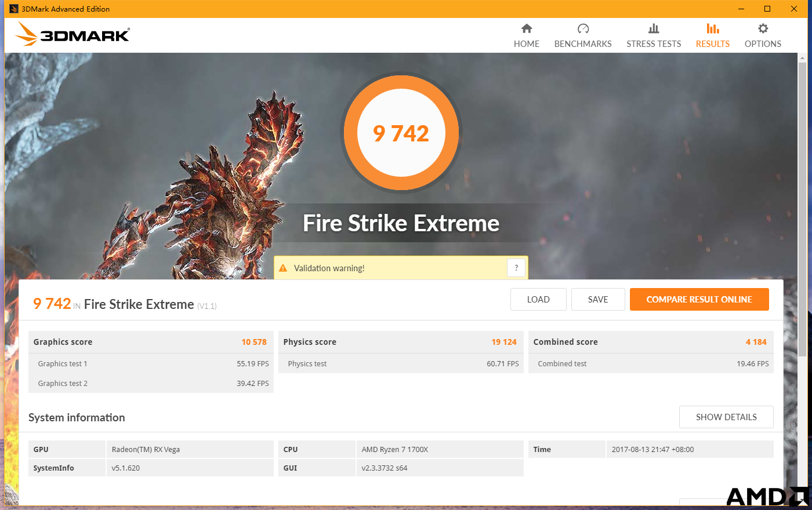
Task: Click the 3DMark logo
Action: [72, 34]
